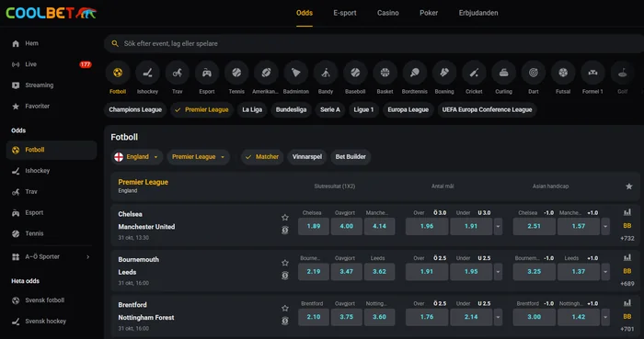644x339 pixels.
Task: Open Svensk fotboll under Heta odds
Action: click(52, 300)
